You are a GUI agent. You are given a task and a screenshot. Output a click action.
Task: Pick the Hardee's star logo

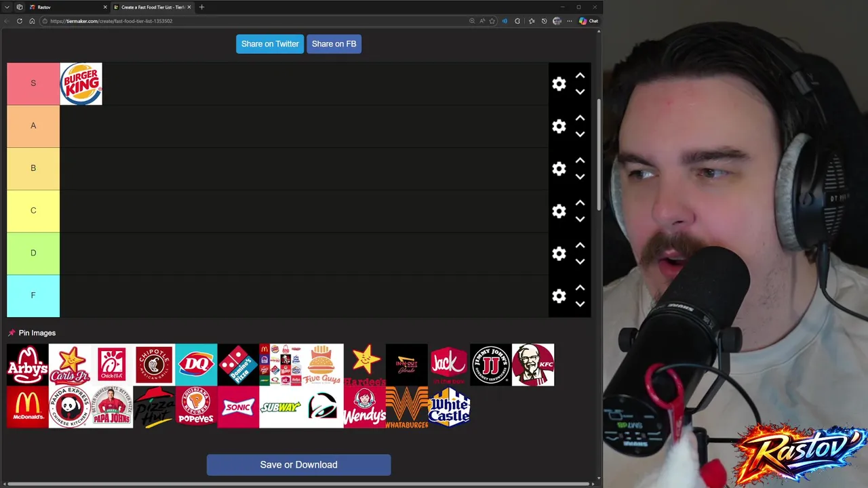tap(364, 365)
